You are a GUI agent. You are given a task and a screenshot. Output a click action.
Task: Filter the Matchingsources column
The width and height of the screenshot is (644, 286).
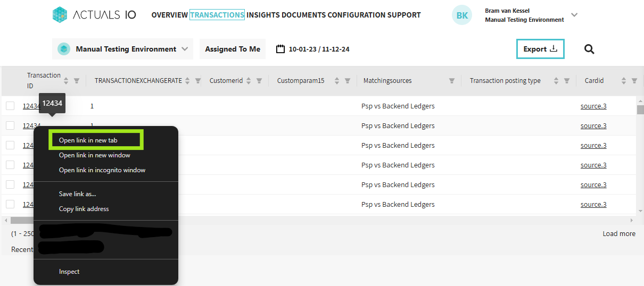(x=452, y=81)
